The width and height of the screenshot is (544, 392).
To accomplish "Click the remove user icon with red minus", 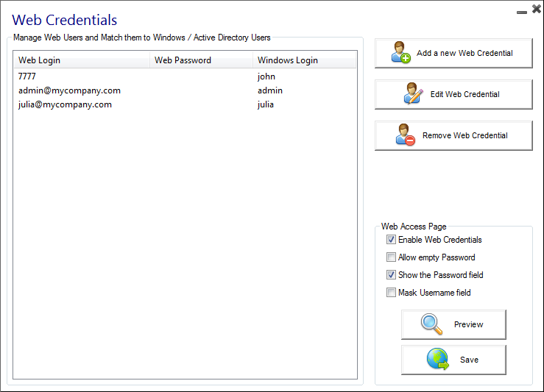I will (406, 135).
